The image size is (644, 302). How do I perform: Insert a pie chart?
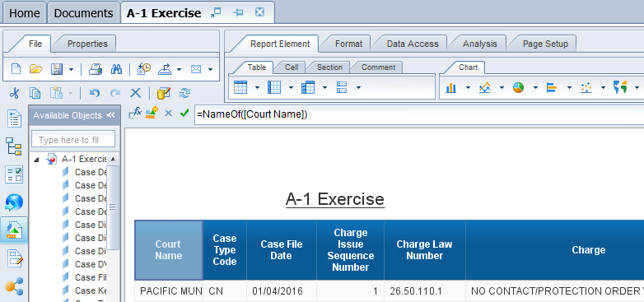[518, 87]
